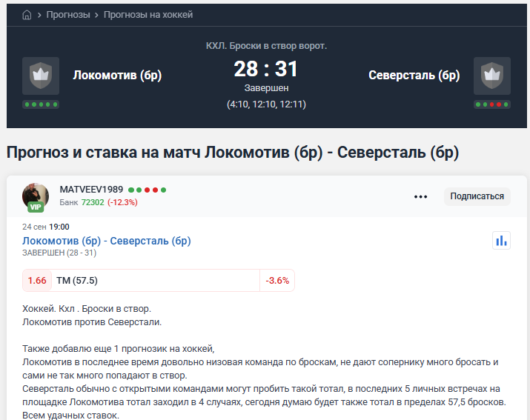Viewport: 530px width, 420px height.
Task: Click the period scores (4:10, 12:10, 12:11)
Action: (x=266, y=104)
